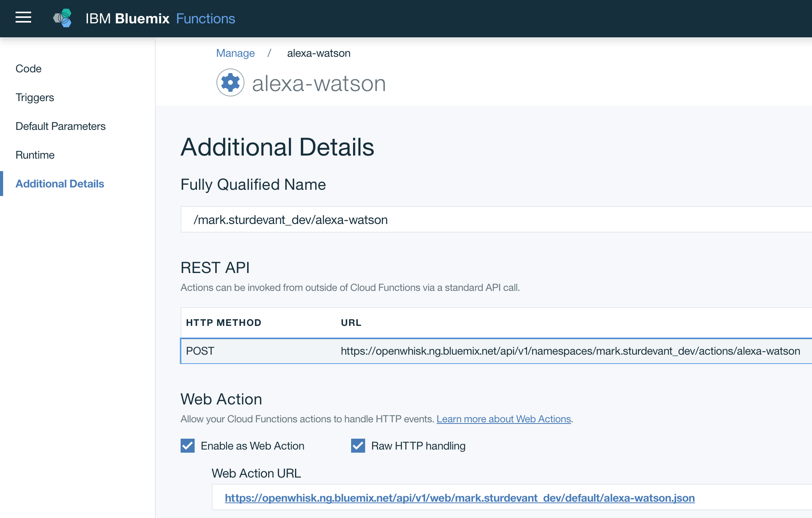Click the Functions title in header
Screen dimensions: 812x518
pos(206,19)
